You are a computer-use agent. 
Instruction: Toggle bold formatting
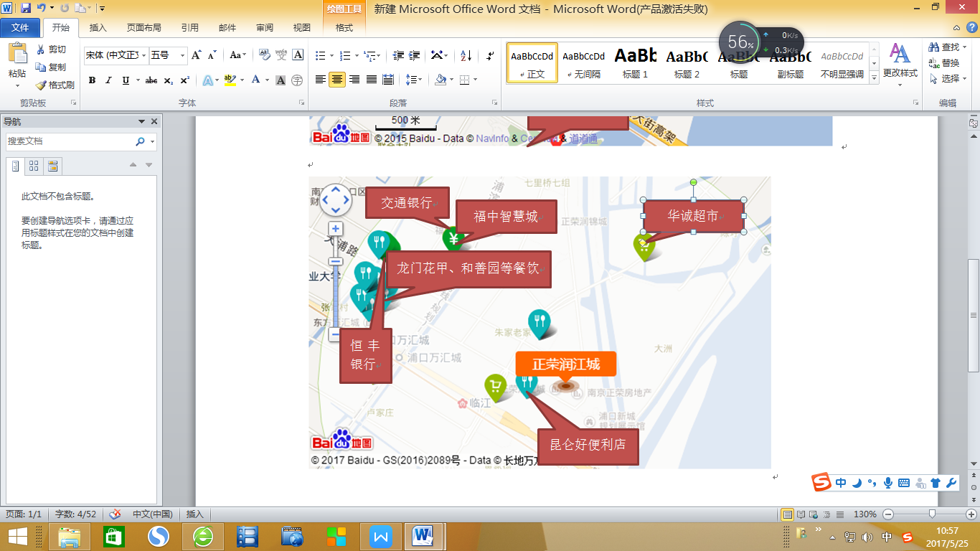click(x=92, y=80)
